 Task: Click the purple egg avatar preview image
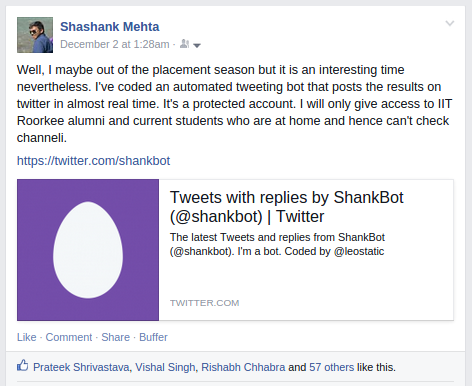tap(88, 250)
